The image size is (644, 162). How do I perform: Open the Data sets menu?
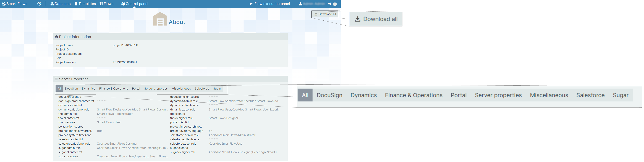61,4
